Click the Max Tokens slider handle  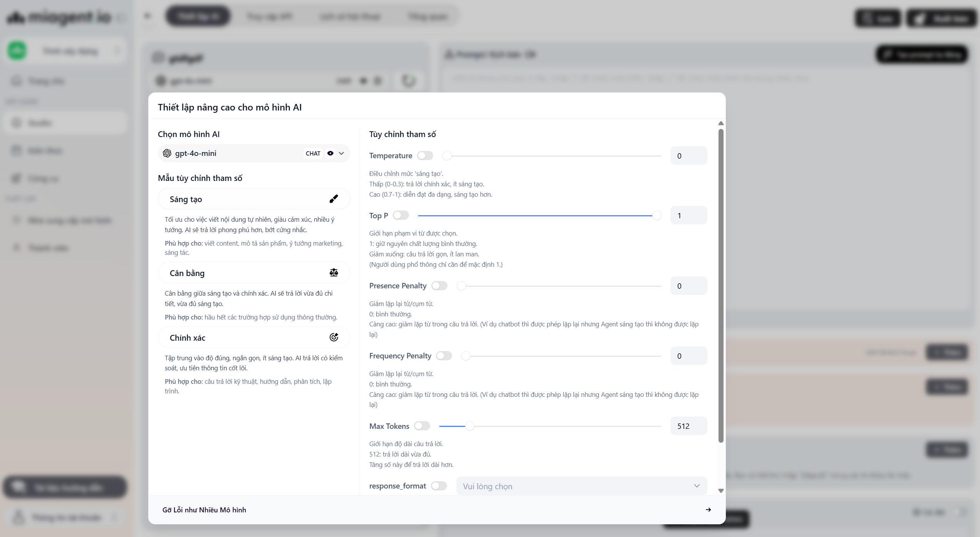click(x=469, y=426)
